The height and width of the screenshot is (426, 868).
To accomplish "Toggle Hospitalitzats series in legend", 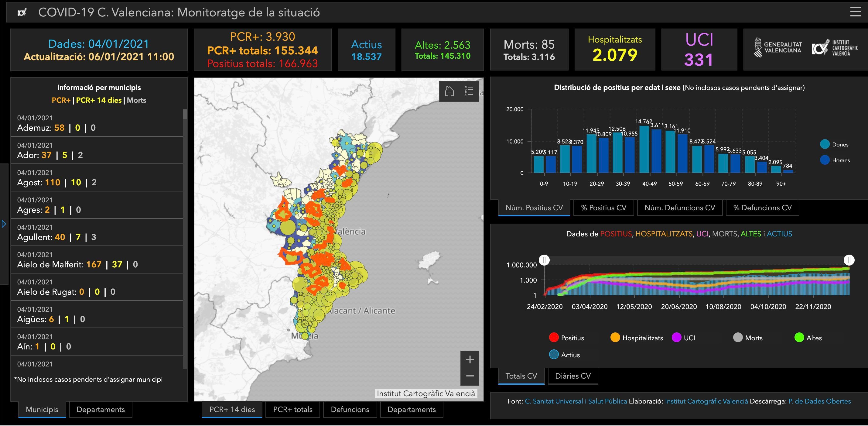I will [x=637, y=338].
